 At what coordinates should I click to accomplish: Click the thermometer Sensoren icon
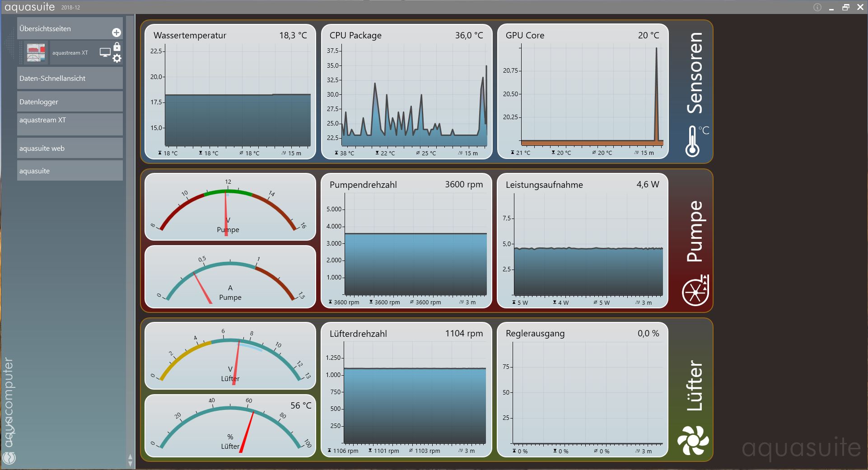696,141
